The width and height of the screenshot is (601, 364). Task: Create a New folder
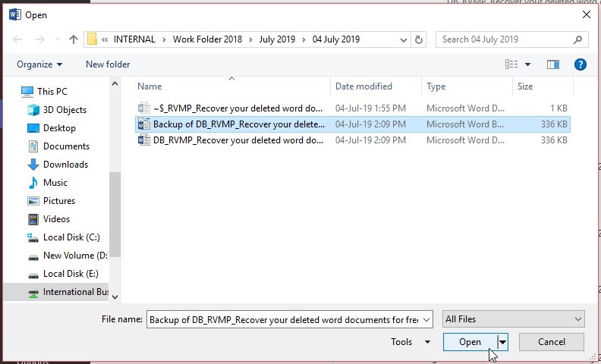pyautogui.click(x=108, y=64)
